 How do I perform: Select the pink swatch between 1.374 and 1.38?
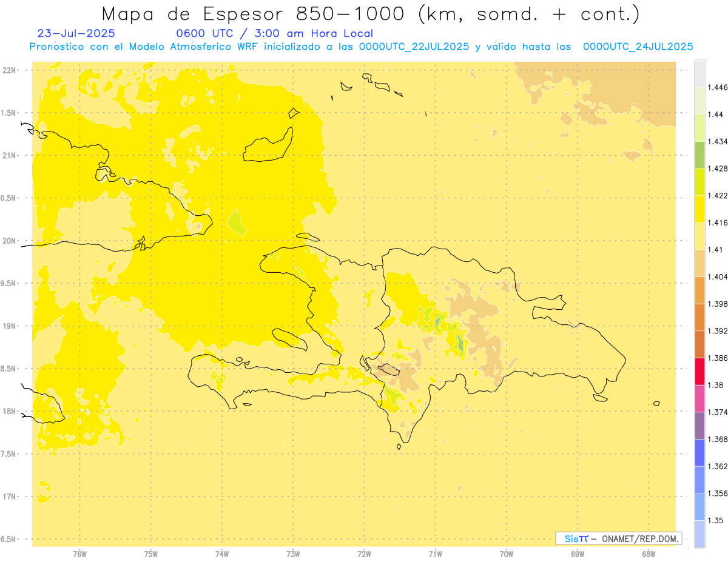point(700,398)
